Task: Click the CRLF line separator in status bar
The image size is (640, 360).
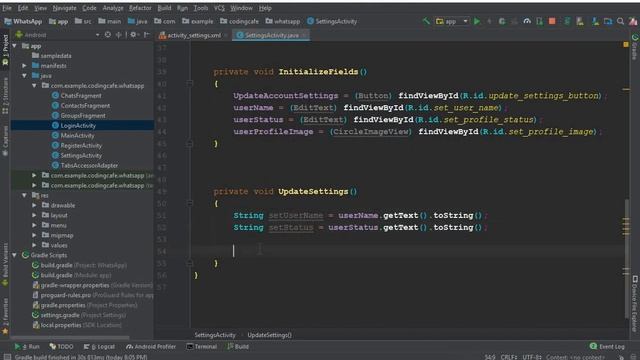Action: (x=509, y=357)
